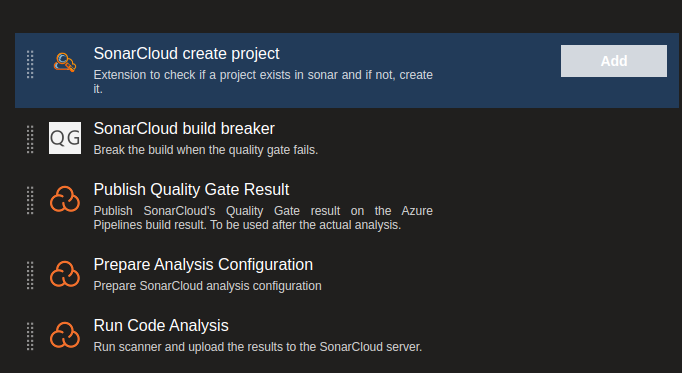Select the SonarCloud create project title
682x373 pixels.
coord(187,53)
